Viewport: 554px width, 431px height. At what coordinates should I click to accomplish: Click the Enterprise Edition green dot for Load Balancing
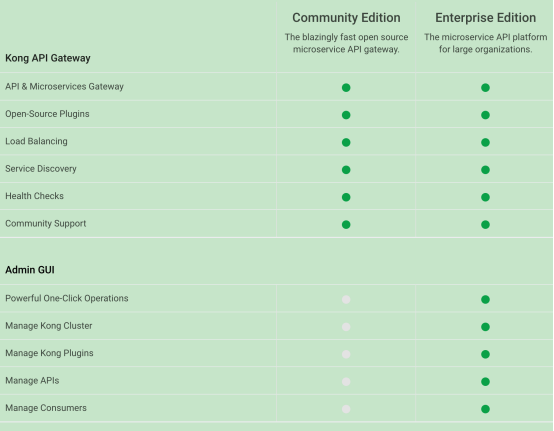pyautogui.click(x=485, y=142)
